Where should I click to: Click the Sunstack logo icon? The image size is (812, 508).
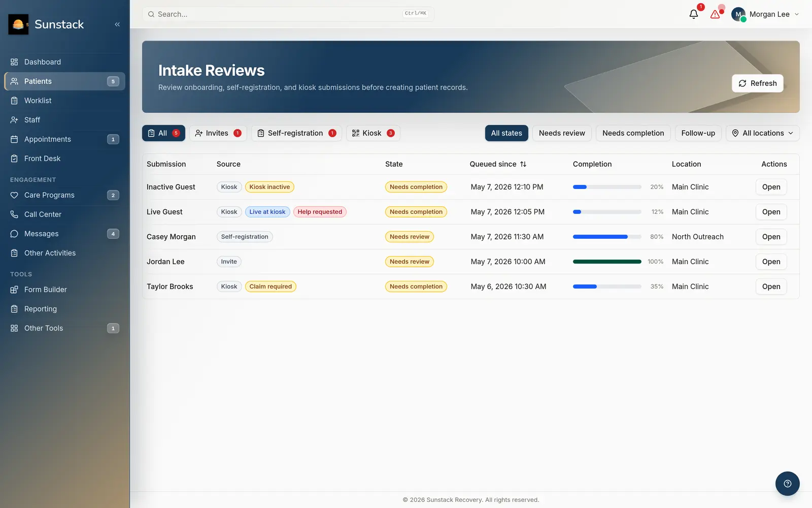tap(18, 24)
